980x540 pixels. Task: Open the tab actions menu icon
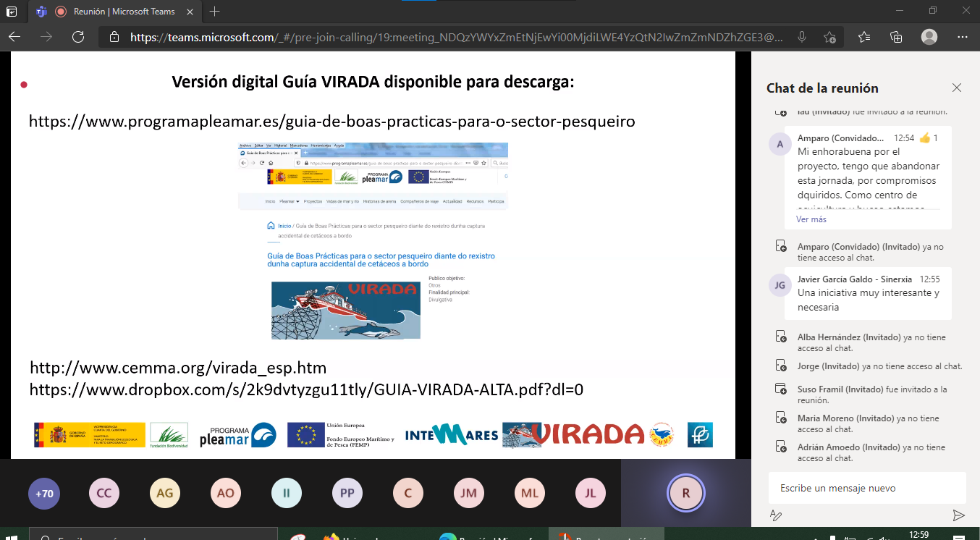12,11
